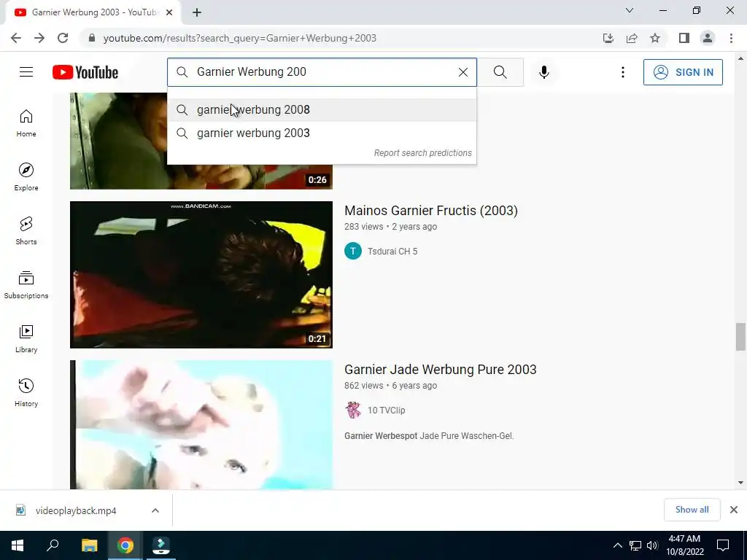The image size is (747, 560).
Task: Click Chrome icon in the taskbar
Action: click(x=125, y=545)
